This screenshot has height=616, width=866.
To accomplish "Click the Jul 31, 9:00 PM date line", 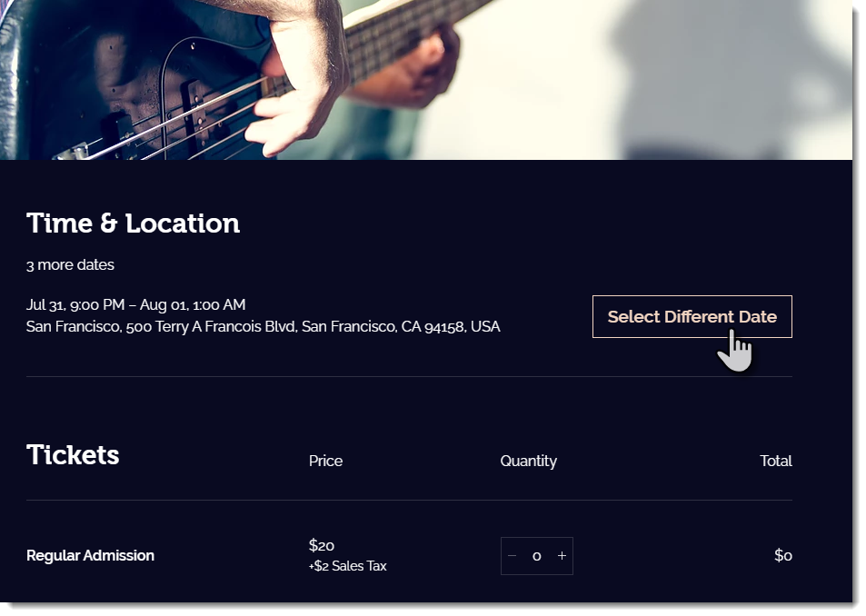I will click(x=135, y=304).
